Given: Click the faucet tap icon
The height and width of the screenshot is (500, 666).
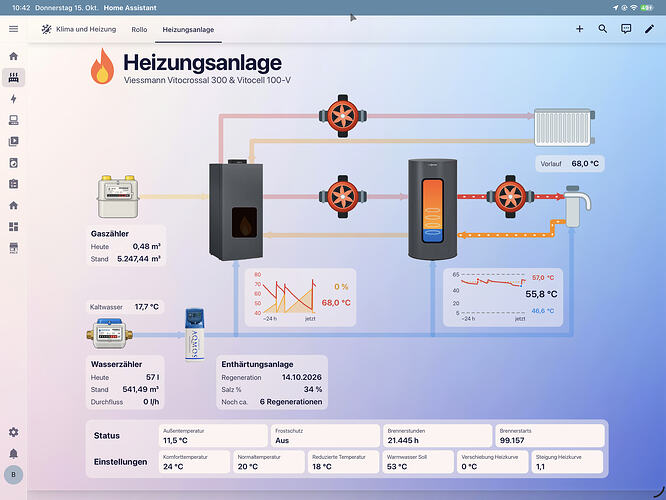Looking at the screenshot, I should 577,206.
